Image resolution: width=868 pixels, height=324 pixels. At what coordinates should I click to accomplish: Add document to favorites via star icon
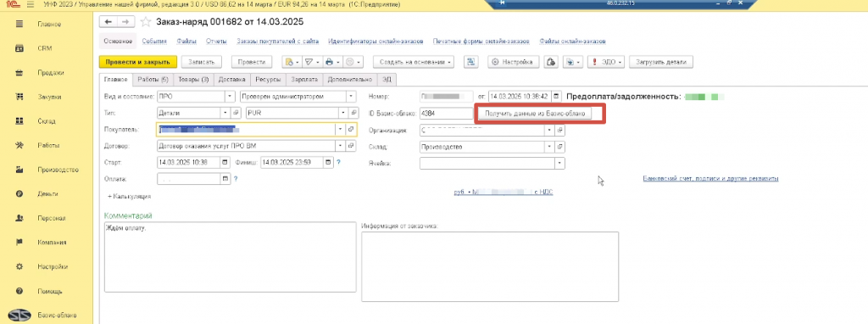point(146,22)
